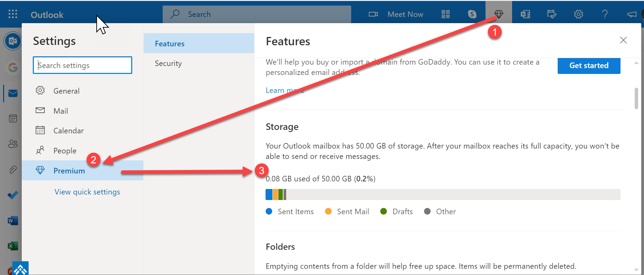This screenshot has height=275, width=644.
Task: Click the green Drafts legend dot
Action: point(383,211)
